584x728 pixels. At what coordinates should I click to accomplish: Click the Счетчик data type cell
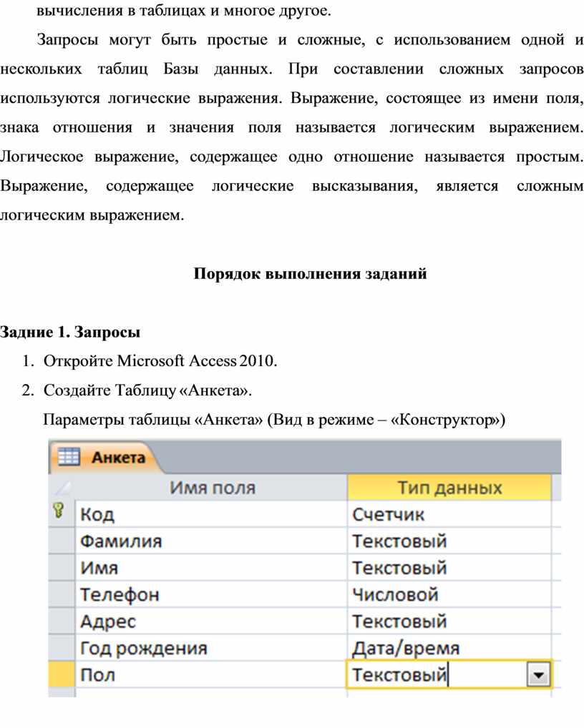(x=449, y=514)
